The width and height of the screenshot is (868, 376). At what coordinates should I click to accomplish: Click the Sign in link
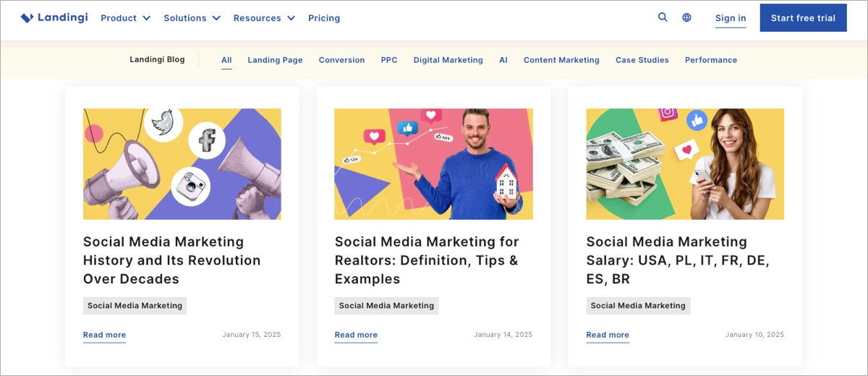click(x=731, y=18)
